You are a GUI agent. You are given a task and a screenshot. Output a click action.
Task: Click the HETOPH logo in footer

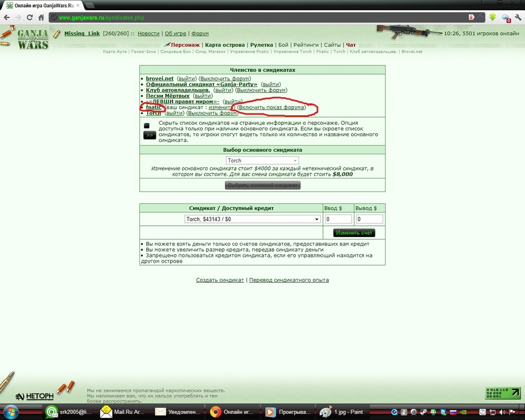click(x=34, y=396)
